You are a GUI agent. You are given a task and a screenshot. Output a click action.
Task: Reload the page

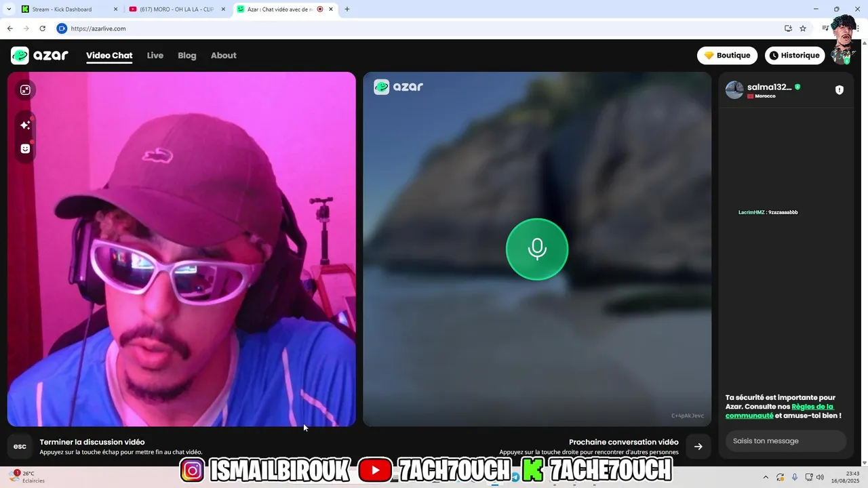pyautogui.click(x=42, y=28)
